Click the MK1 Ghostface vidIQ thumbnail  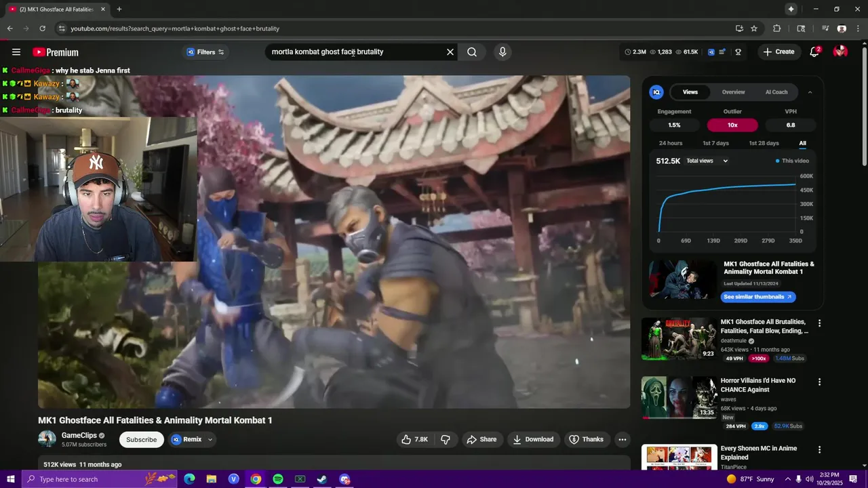(x=683, y=280)
